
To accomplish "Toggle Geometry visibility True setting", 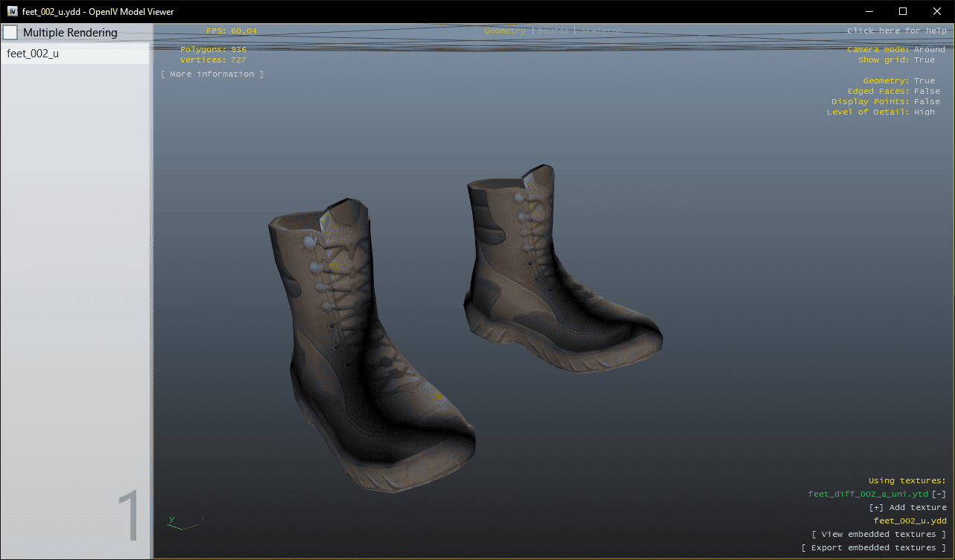I will pos(924,81).
